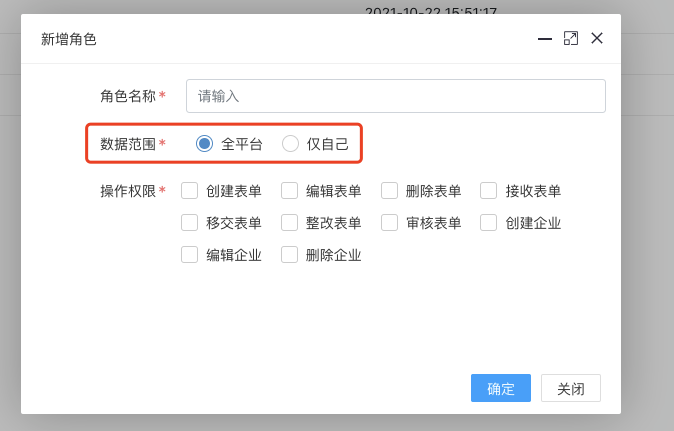Image resolution: width=674 pixels, height=431 pixels.
Task: Confirm with the 确定 button
Action: pyautogui.click(x=501, y=388)
